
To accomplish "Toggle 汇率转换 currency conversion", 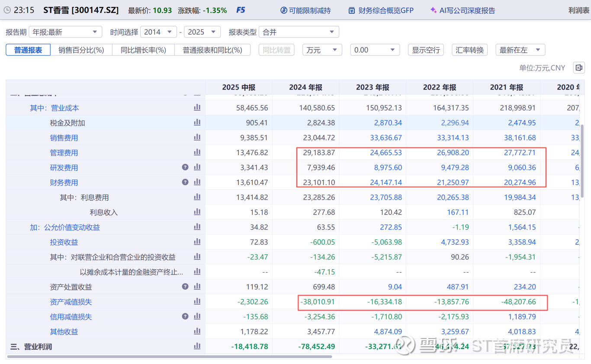I will pyautogui.click(x=469, y=50).
